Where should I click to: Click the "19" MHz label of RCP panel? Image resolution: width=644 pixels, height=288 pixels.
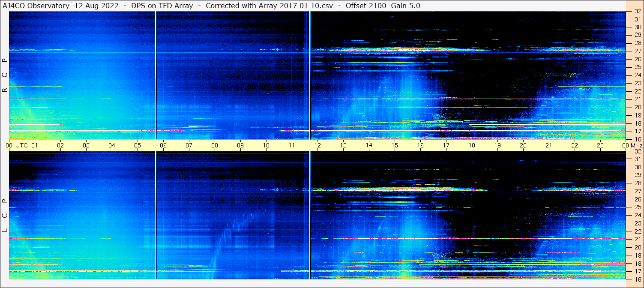pos(638,115)
